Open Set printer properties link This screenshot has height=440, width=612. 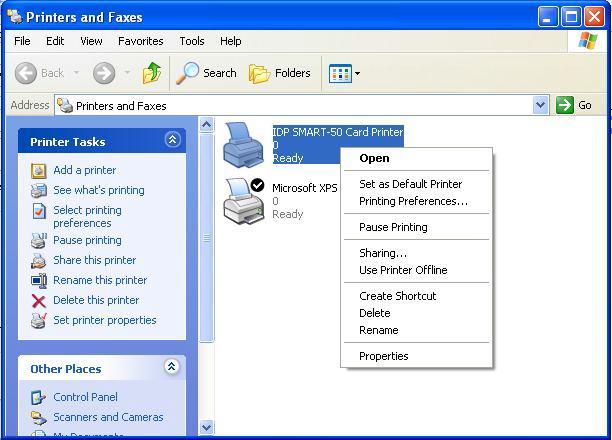(105, 320)
